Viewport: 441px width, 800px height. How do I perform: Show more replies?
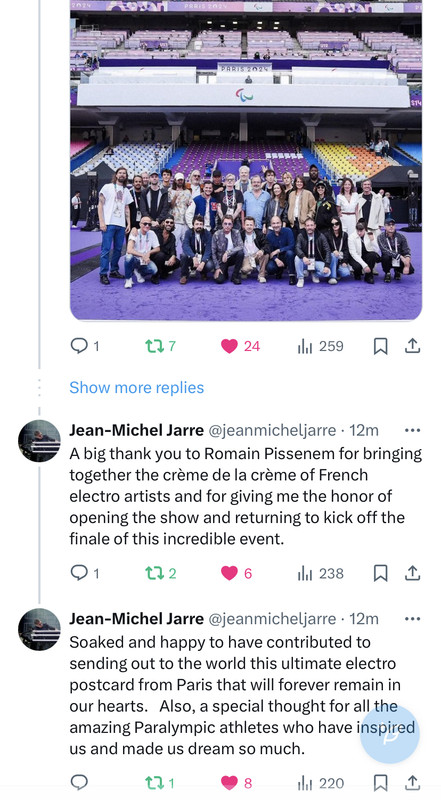point(137,388)
